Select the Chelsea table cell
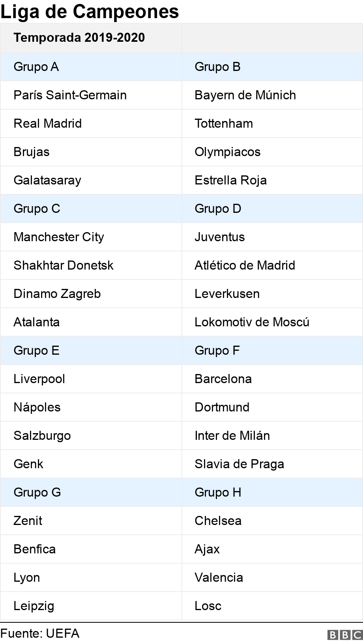The width and height of the screenshot is (363, 644). pyautogui.click(x=218, y=521)
